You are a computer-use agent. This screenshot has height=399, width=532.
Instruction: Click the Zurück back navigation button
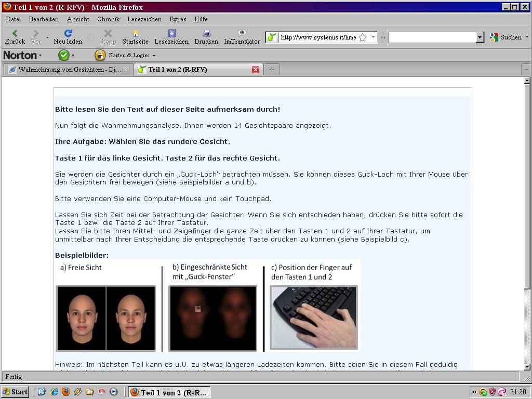pyautogui.click(x=15, y=37)
